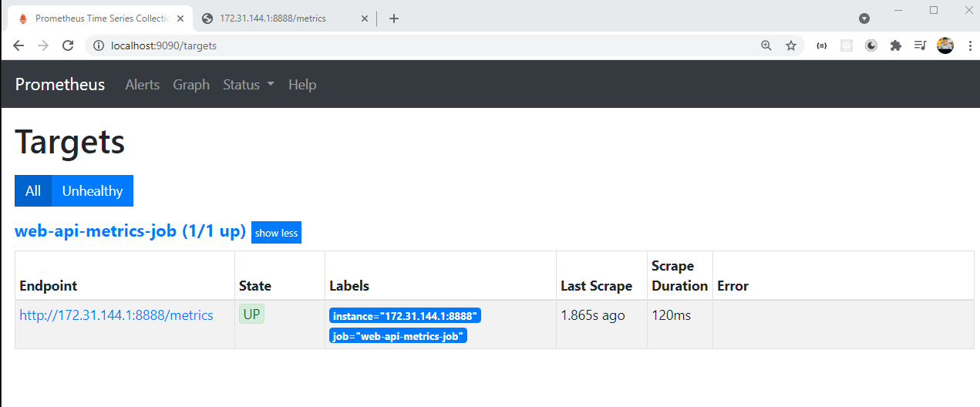Go forward to the next page
980x407 pixels.
[x=43, y=45]
